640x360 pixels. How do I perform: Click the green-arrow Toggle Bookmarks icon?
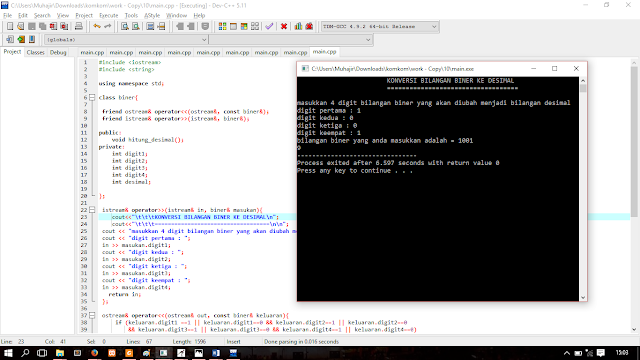(x=21, y=40)
